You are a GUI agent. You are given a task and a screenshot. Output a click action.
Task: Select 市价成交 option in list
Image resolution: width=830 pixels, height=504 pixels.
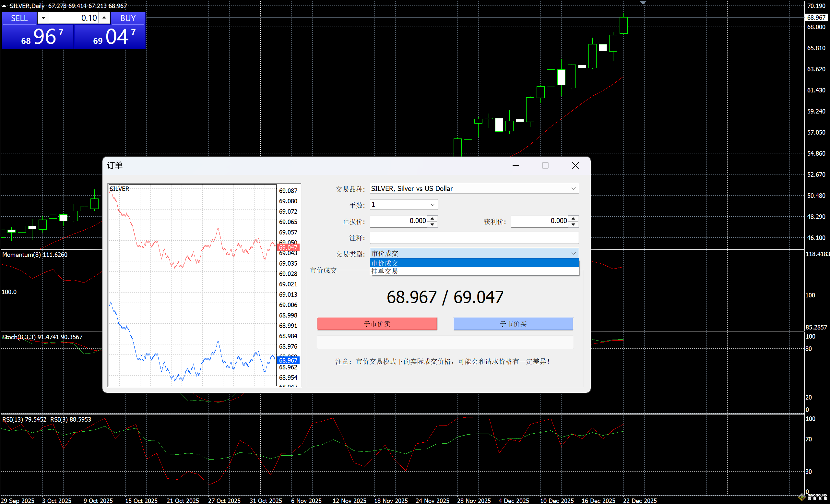(474, 263)
